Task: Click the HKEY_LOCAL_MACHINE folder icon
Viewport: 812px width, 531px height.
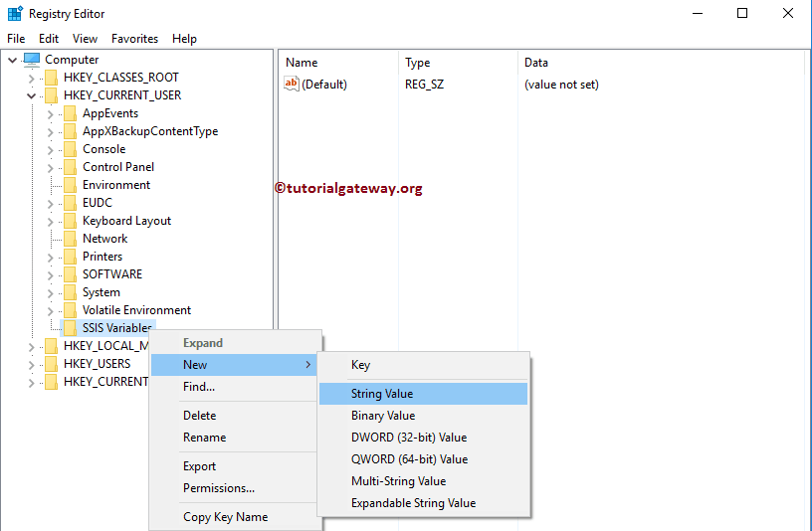Action: click(52, 346)
